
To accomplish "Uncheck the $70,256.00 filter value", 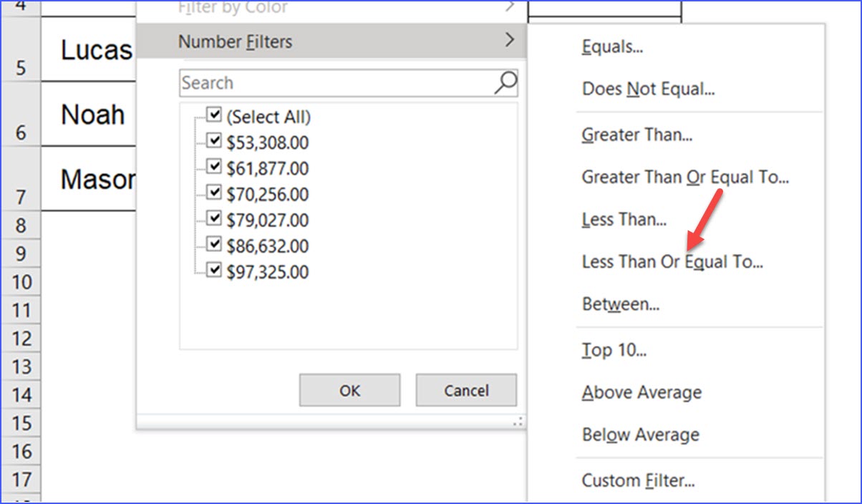I will click(213, 192).
